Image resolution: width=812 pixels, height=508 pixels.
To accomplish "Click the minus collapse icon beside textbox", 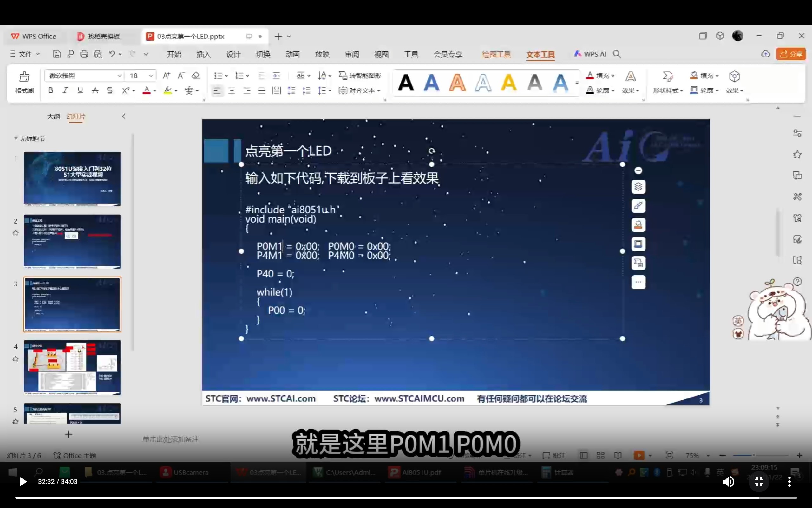I will coord(638,171).
